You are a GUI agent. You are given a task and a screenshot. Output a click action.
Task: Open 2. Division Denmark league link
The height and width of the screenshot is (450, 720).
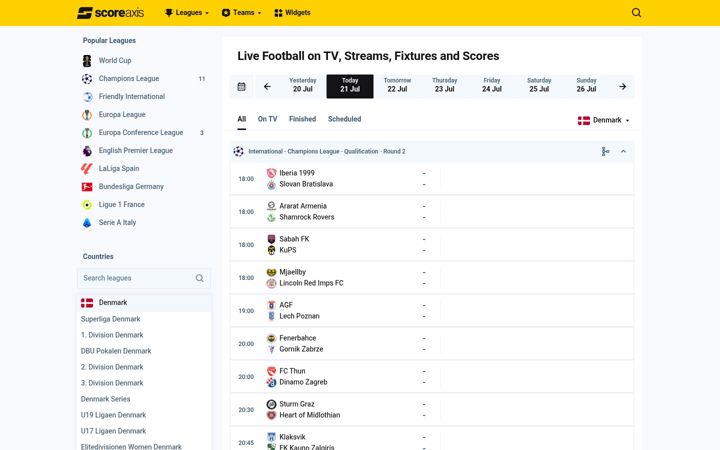[112, 367]
